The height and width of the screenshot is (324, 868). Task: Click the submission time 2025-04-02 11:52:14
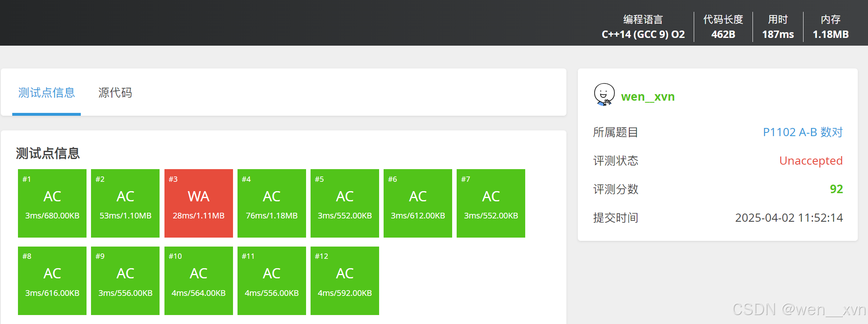tap(789, 218)
